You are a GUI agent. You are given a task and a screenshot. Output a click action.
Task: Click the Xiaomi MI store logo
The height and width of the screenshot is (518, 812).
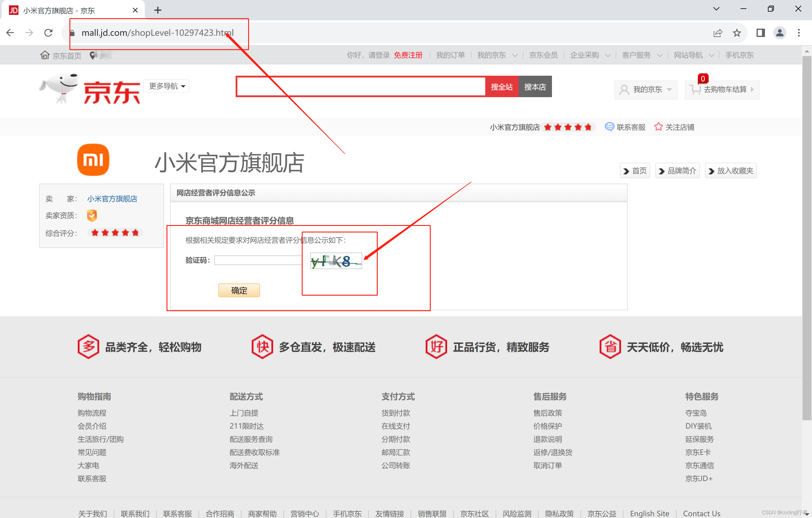tap(93, 160)
